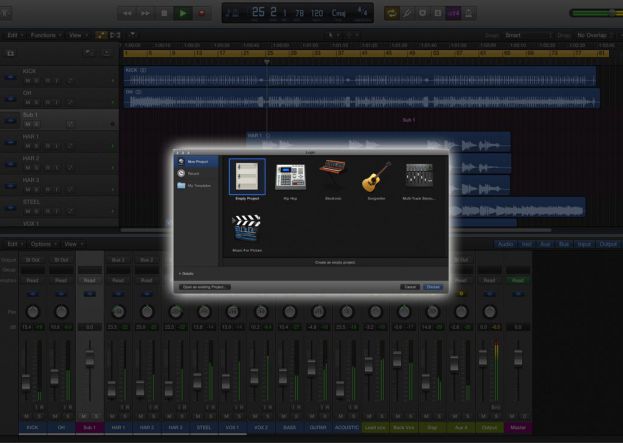Screen dimensions: 623x443
Task: Click the OH audio region in tracks area
Action: click(362, 98)
